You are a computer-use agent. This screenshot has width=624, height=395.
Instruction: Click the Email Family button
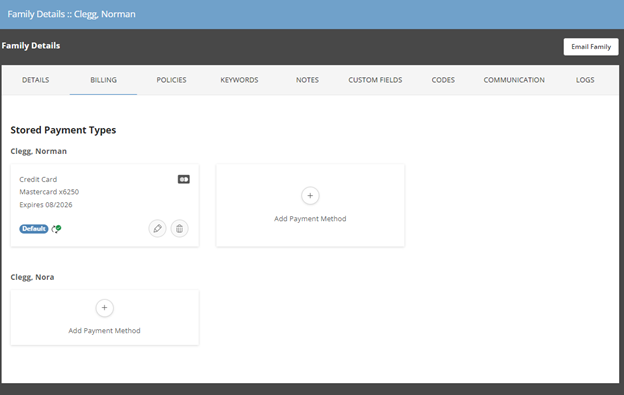(591, 47)
